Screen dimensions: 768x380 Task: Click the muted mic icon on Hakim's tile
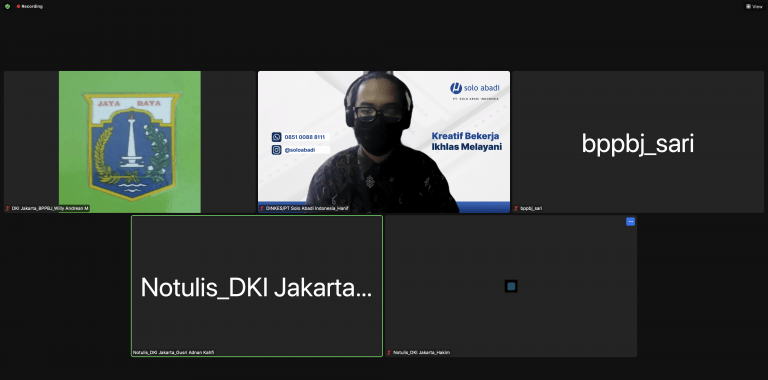click(389, 353)
